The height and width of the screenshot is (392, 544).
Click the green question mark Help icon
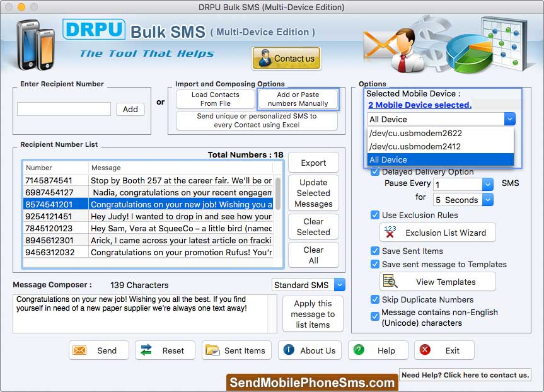(359, 350)
